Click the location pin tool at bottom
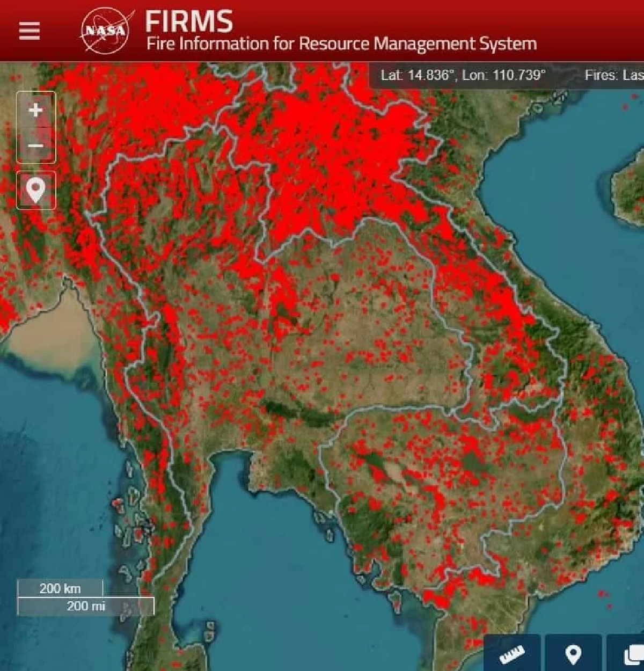 [x=574, y=654]
